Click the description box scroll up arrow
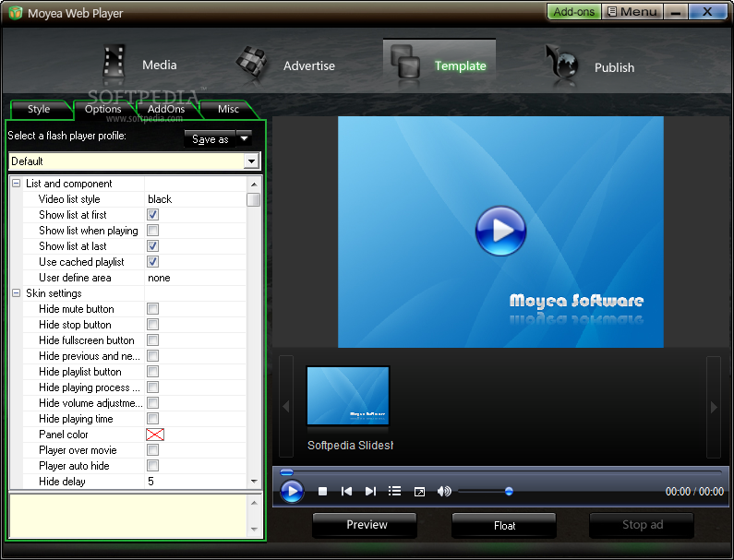The width and height of the screenshot is (734, 560). click(254, 503)
